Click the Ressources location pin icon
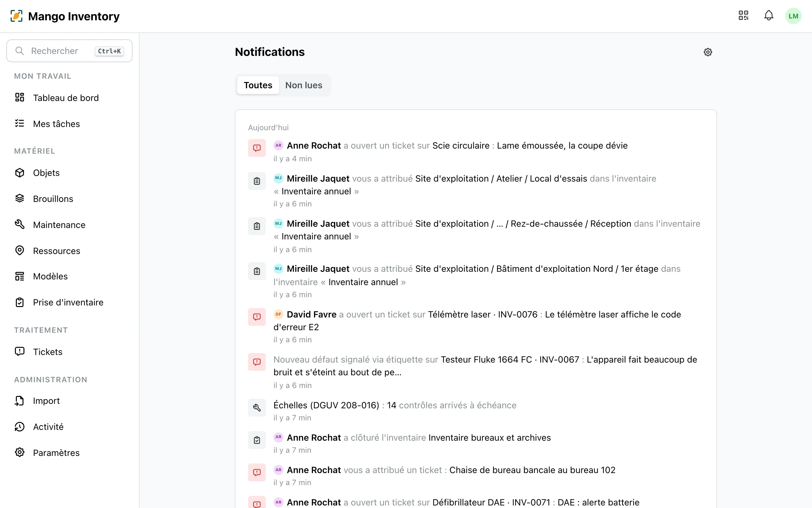The width and height of the screenshot is (812, 508). pyautogui.click(x=20, y=251)
